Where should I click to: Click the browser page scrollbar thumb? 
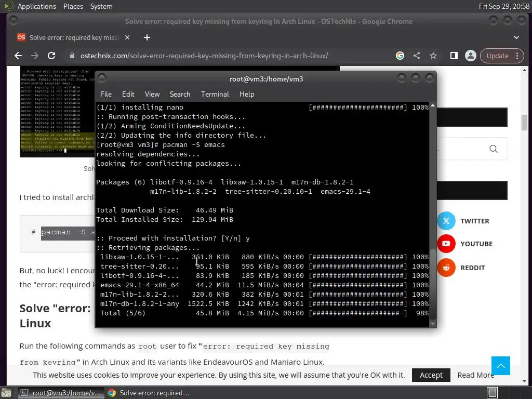coord(525,123)
